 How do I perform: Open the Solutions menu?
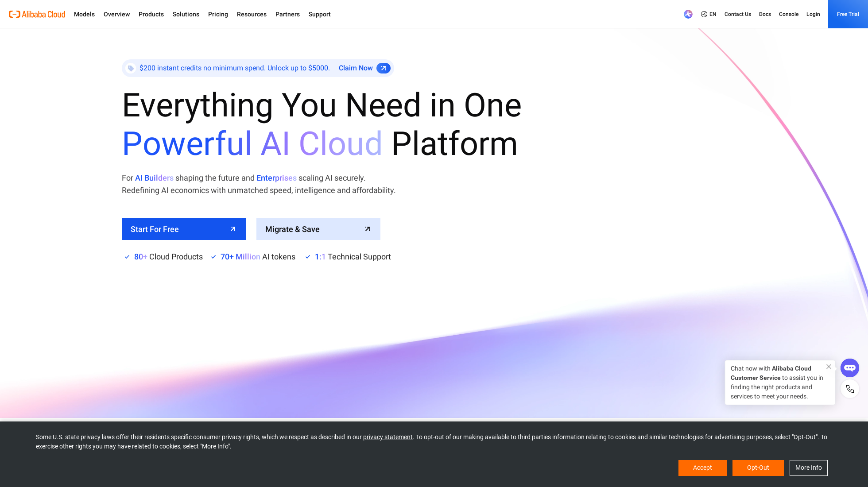click(x=186, y=14)
